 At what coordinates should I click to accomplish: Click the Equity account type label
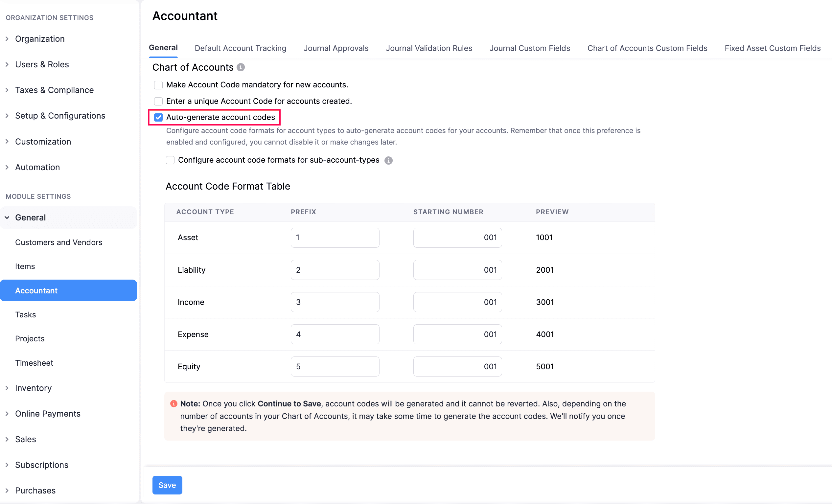(189, 367)
